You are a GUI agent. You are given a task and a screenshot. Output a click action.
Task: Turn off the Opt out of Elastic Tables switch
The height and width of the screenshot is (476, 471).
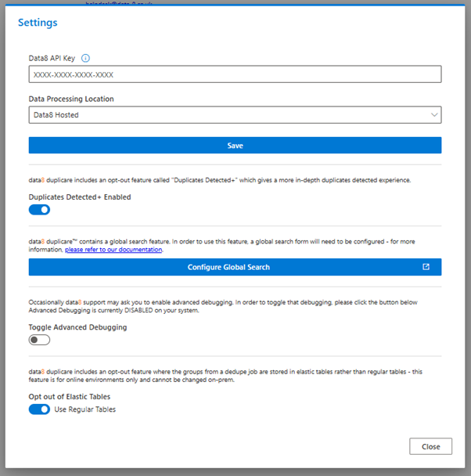(x=39, y=409)
